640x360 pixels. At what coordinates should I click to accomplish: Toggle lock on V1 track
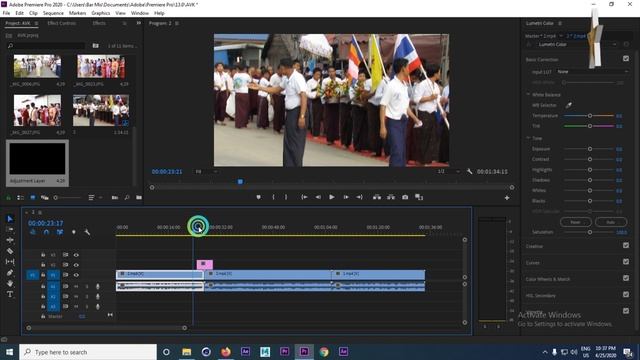coord(43,275)
